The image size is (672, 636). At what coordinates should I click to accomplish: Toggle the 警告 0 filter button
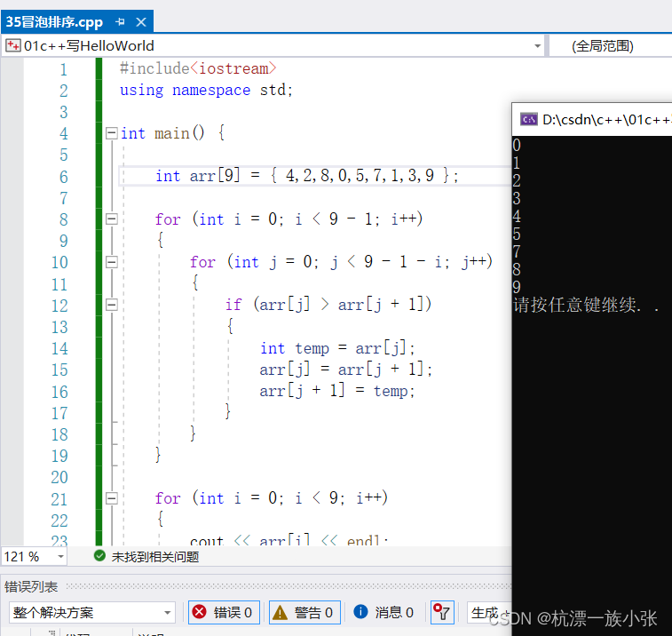point(304,612)
